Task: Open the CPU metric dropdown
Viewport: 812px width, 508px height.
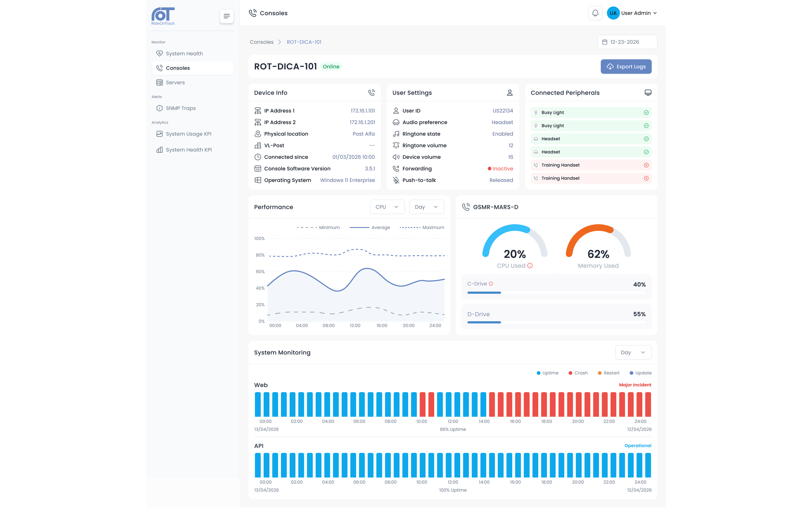Action: [387, 207]
